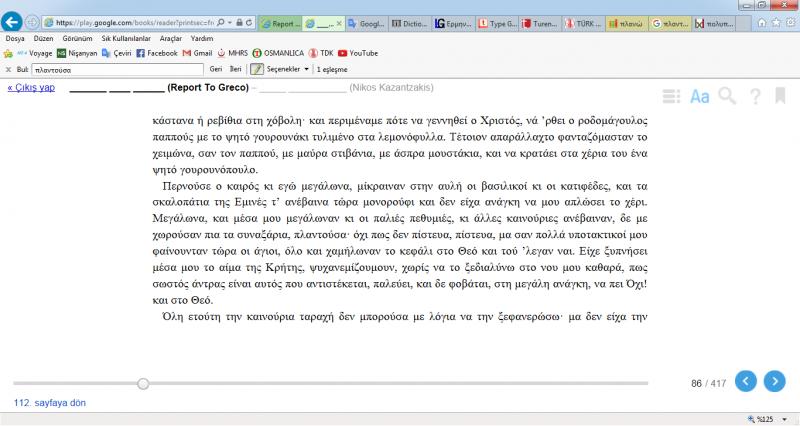Close the active reader tab
The image size is (800, 426).
(339, 23)
